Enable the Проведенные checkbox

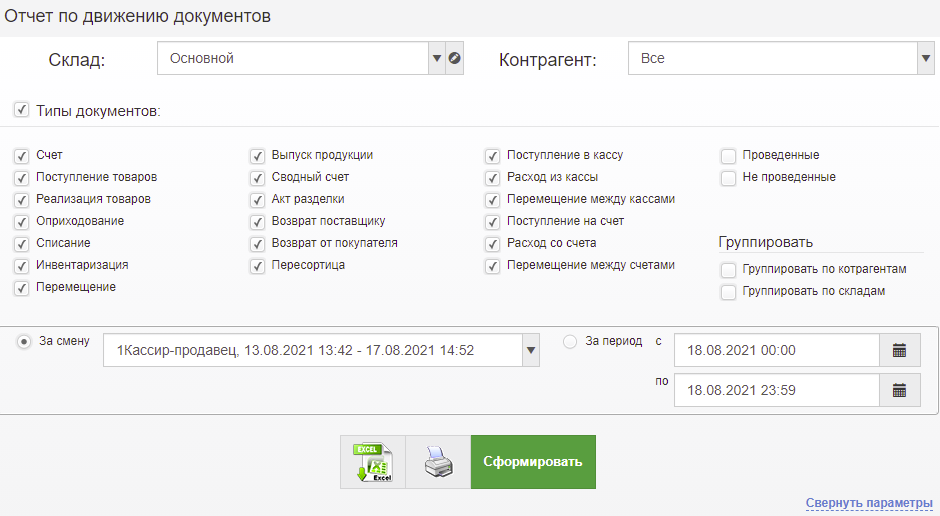[728, 156]
